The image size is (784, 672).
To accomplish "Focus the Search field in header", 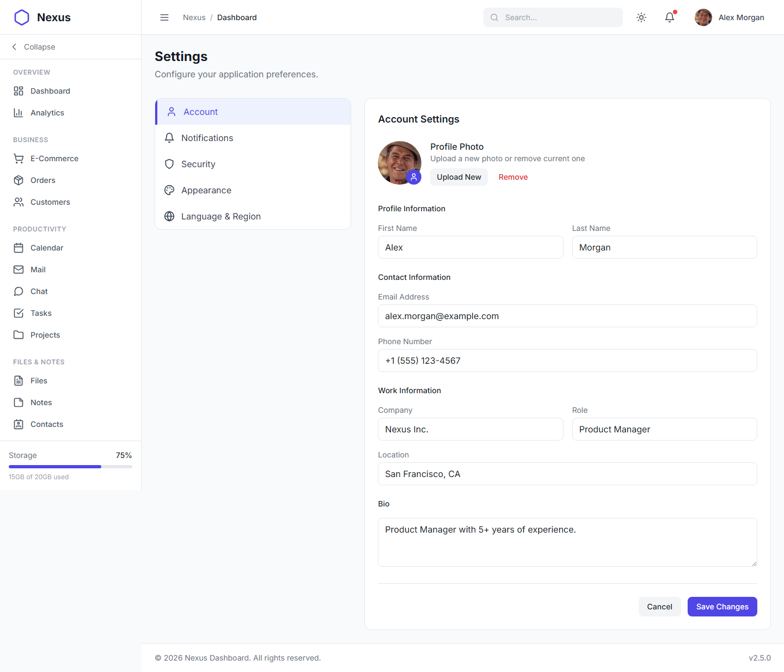I will (x=553, y=17).
